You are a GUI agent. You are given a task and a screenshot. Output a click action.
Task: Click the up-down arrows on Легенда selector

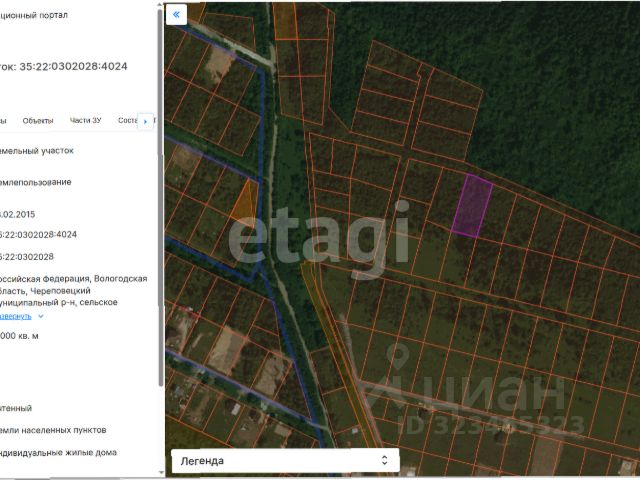pos(384,460)
